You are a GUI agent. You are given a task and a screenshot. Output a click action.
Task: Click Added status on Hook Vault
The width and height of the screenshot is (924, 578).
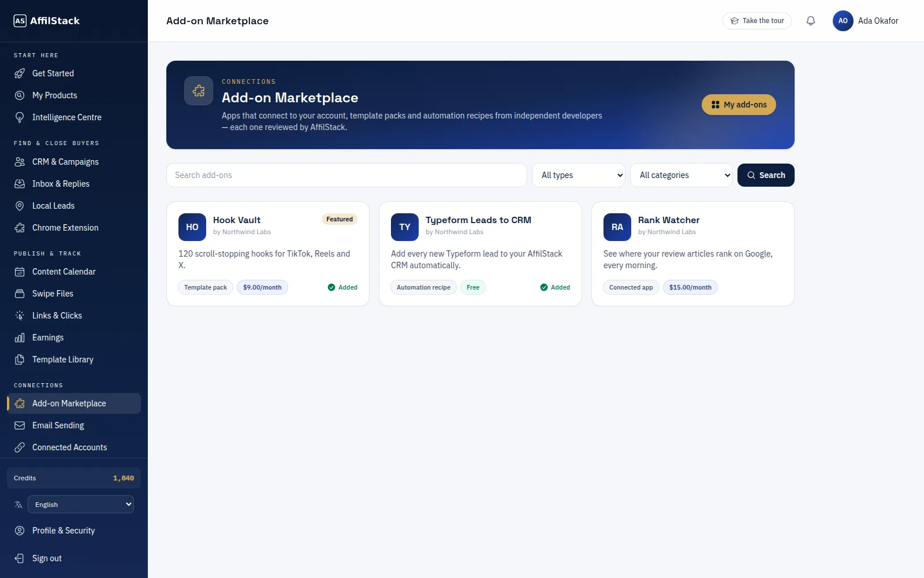click(342, 287)
